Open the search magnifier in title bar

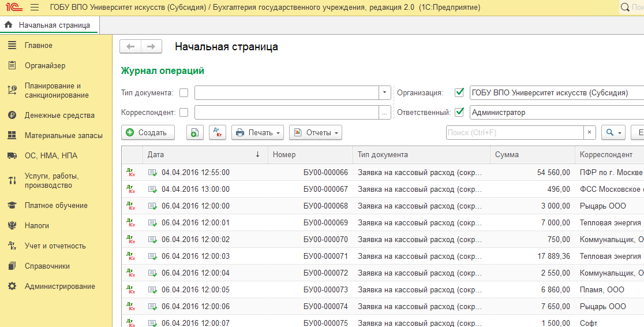pos(625,8)
